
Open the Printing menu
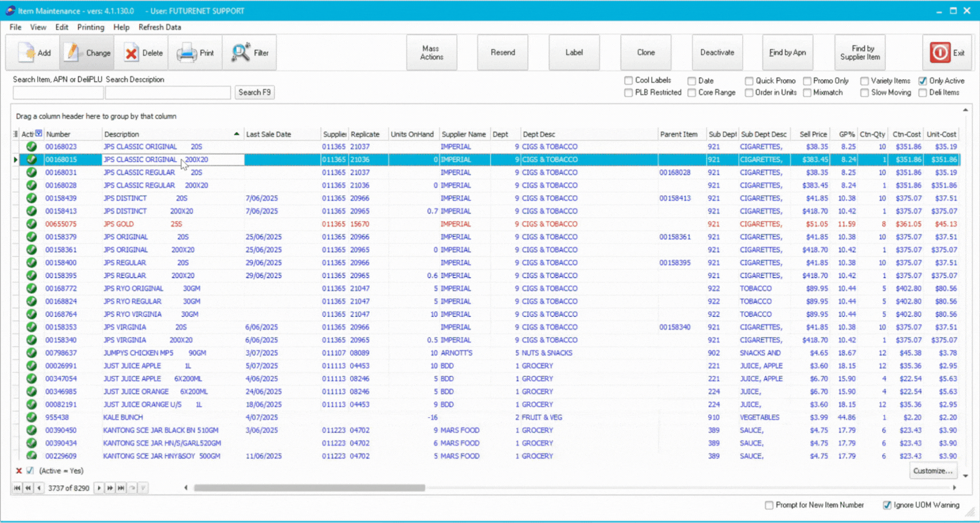(x=91, y=27)
